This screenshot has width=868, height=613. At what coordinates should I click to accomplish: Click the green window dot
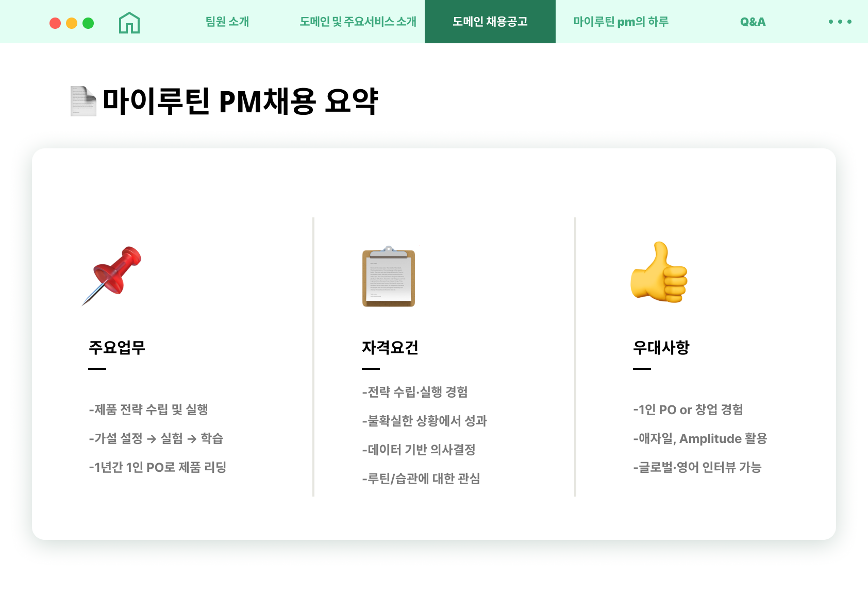click(88, 23)
